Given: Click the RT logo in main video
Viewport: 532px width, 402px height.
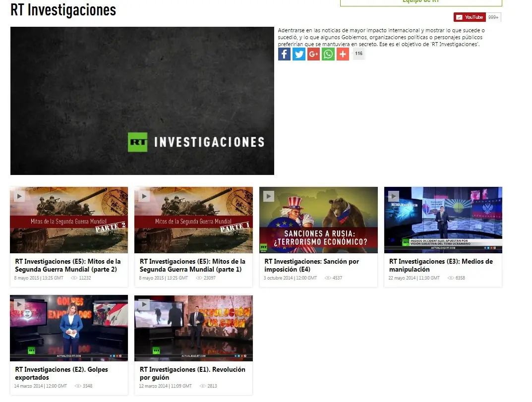Looking at the screenshot, I should pos(137,142).
